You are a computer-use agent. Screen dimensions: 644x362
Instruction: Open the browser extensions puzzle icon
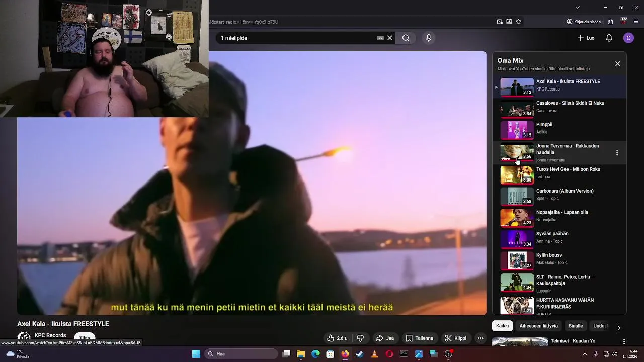610,22
